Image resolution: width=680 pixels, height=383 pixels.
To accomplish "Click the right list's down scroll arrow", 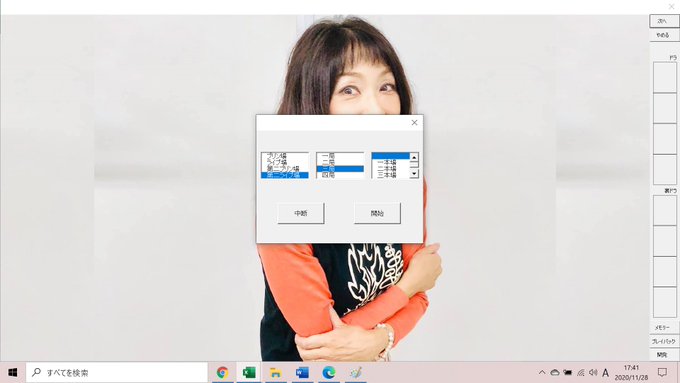I will pyautogui.click(x=414, y=173).
